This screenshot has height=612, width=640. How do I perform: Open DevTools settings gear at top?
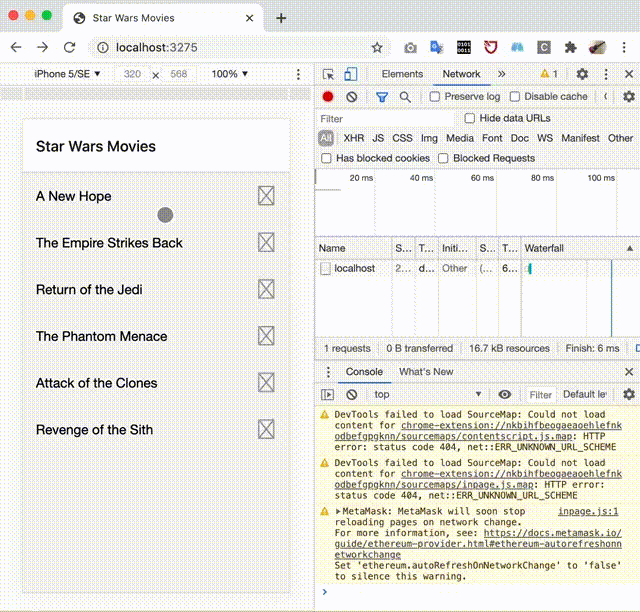click(582, 74)
